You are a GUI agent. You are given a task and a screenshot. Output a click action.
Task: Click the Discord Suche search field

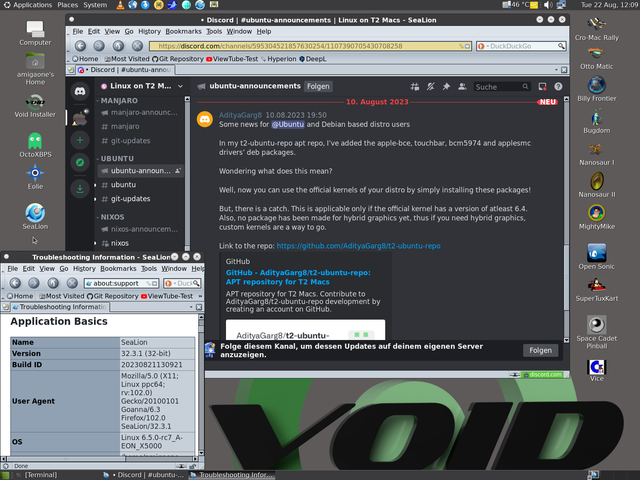tap(501, 87)
